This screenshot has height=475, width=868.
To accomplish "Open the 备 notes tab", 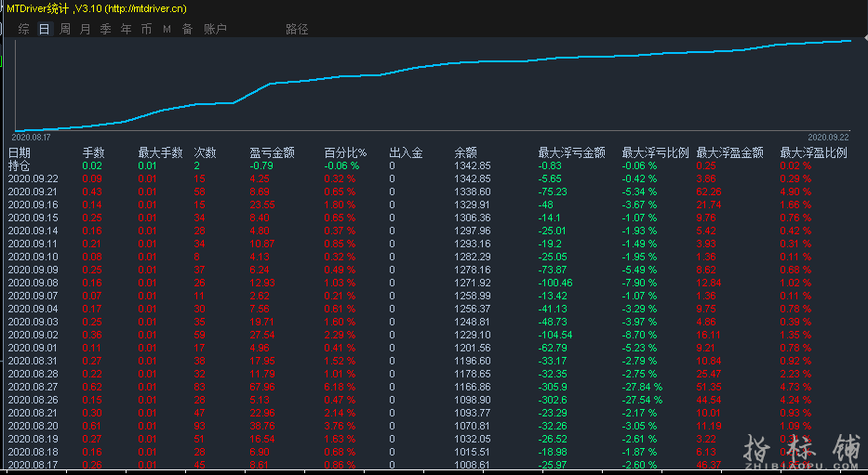I will 188,29.
